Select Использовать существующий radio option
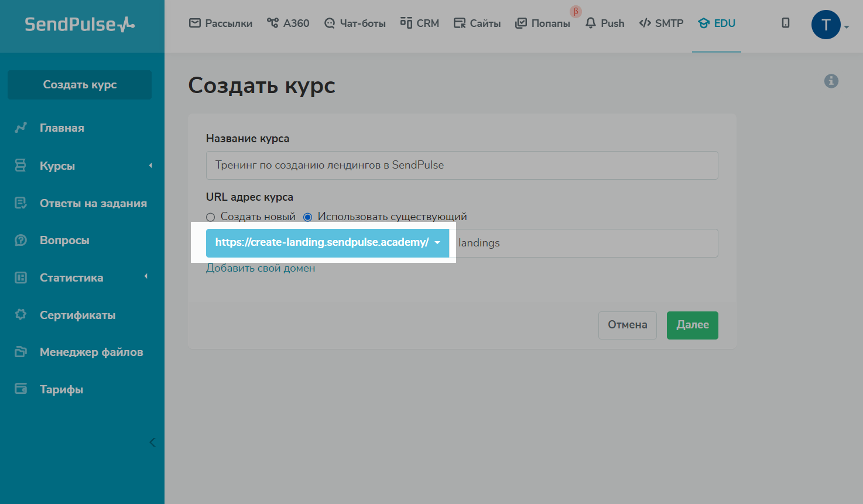Viewport: 863px width, 504px height. pyautogui.click(x=307, y=217)
